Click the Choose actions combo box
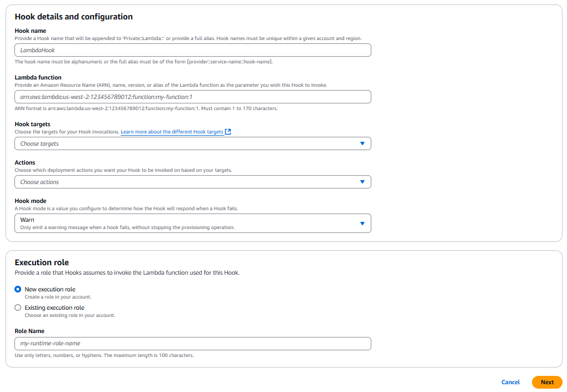 tap(192, 181)
